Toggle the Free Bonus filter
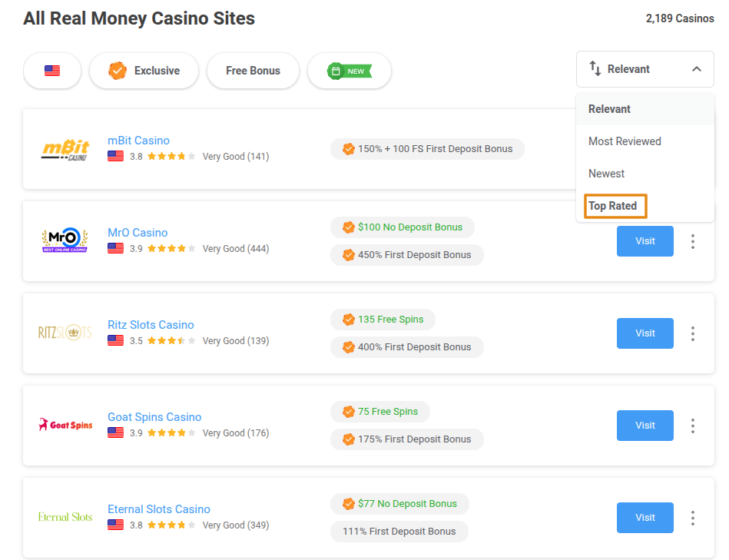This screenshot has height=560, width=729. click(253, 70)
